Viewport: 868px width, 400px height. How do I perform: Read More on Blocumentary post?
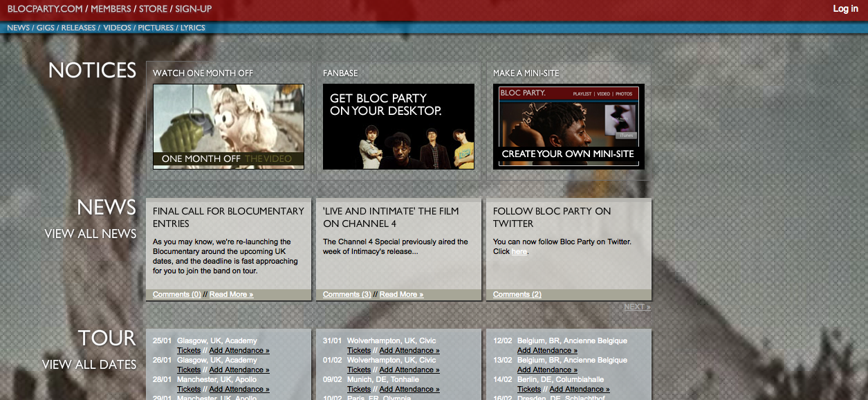point(231,294)
